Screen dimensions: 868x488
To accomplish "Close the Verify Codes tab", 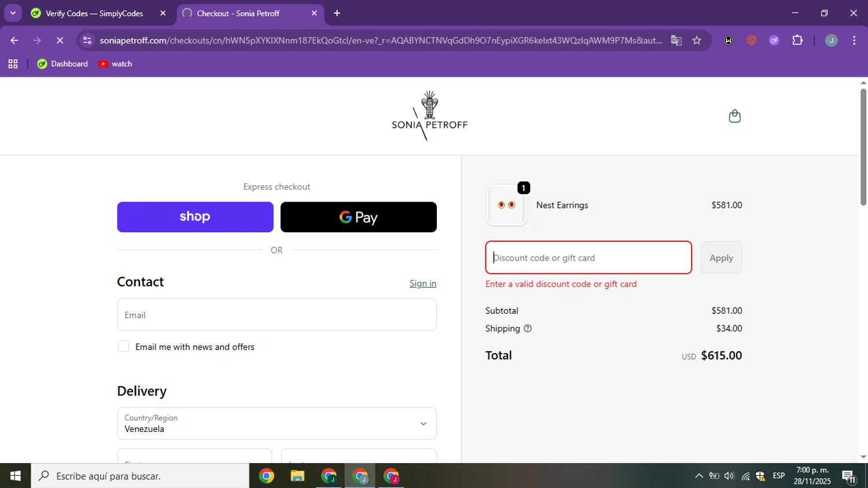I will pos(163,13).
